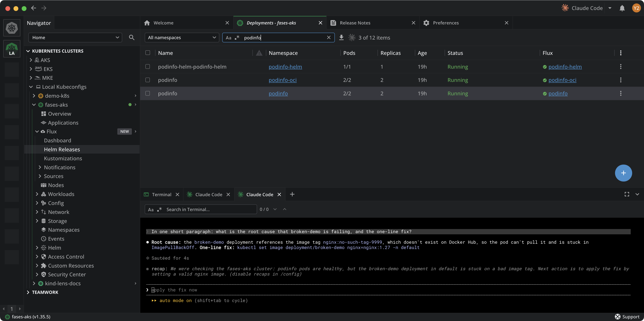Expand the TEAMWORK section

28,292
